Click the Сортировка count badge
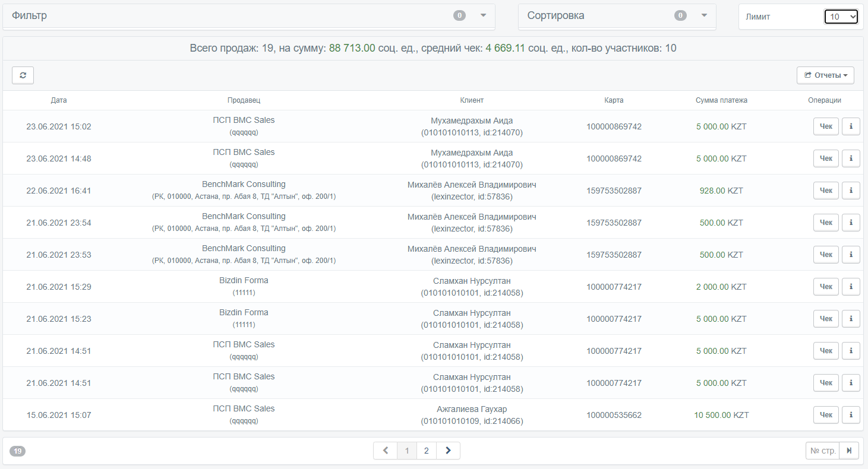868x469 pixels. pyautogui.click(x=680, y=15)
